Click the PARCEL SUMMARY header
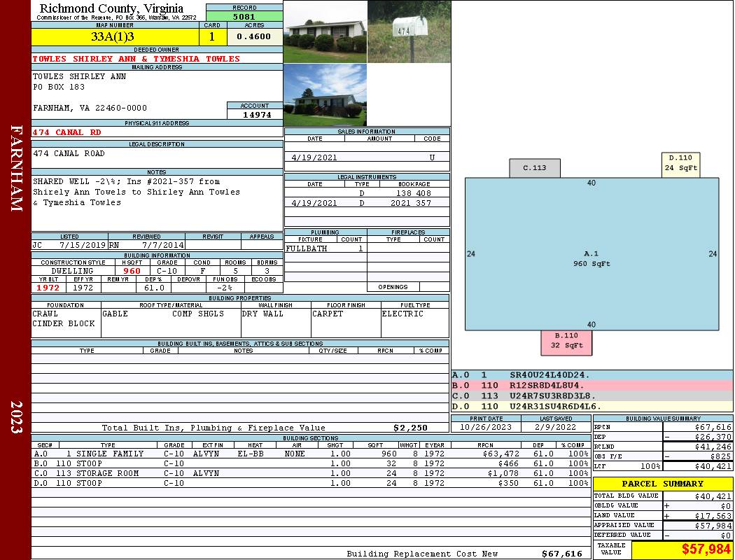Image resolution: width=735 pixels, height=560 pixels. pyautogui.click(x=662, y=484)
